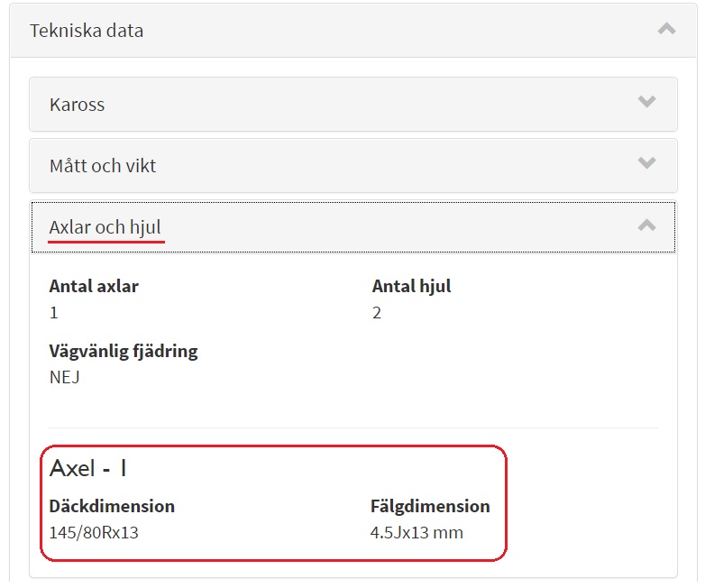Select the Antal axlar value 1
Image resolution: width=705 pixels, height=588 pixels.
coord(54,313)
